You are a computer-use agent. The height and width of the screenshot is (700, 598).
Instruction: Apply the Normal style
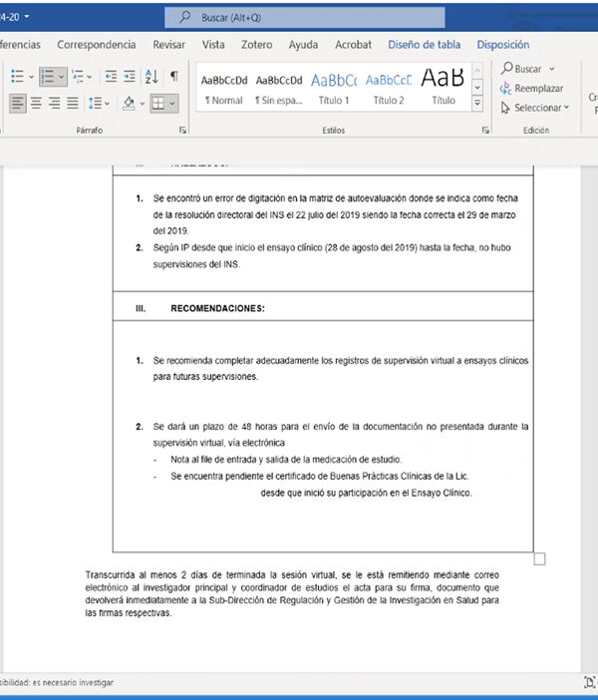pyautogui.click(x=224, y=89)
